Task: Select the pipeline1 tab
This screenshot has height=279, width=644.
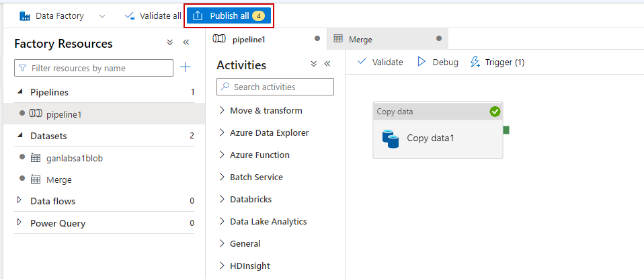Action: (248, 39)
